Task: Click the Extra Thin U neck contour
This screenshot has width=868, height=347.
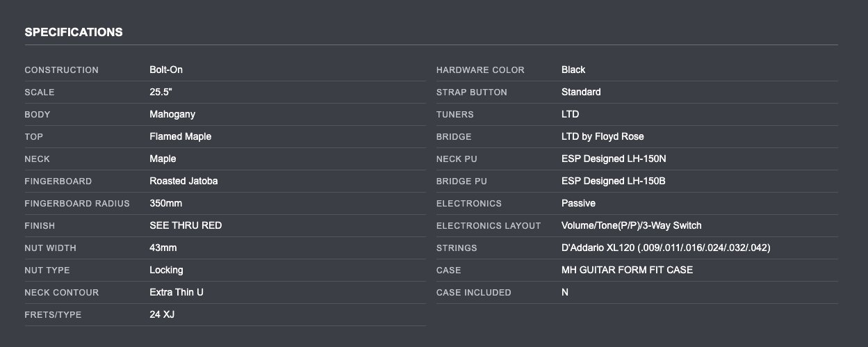Action: pos(177,292)
